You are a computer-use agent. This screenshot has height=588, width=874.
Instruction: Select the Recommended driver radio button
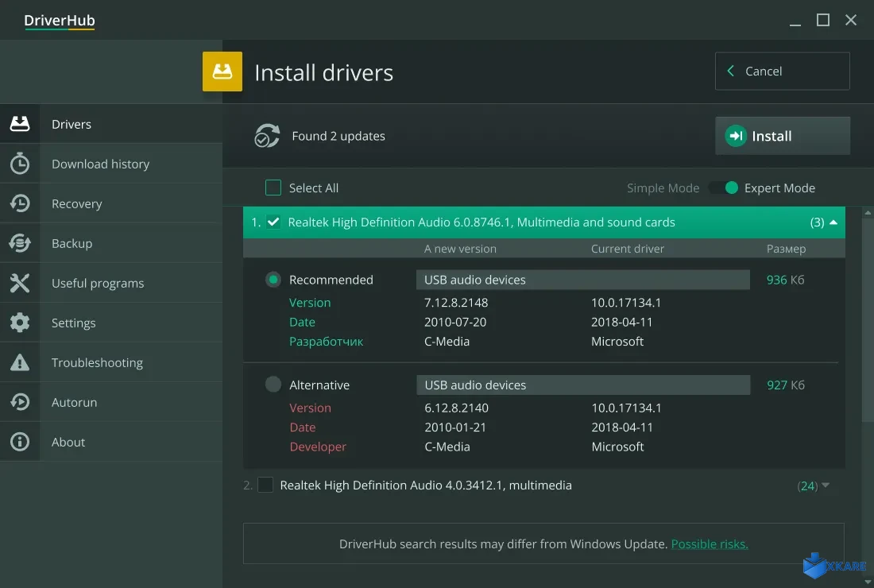(x=273, y=279)
